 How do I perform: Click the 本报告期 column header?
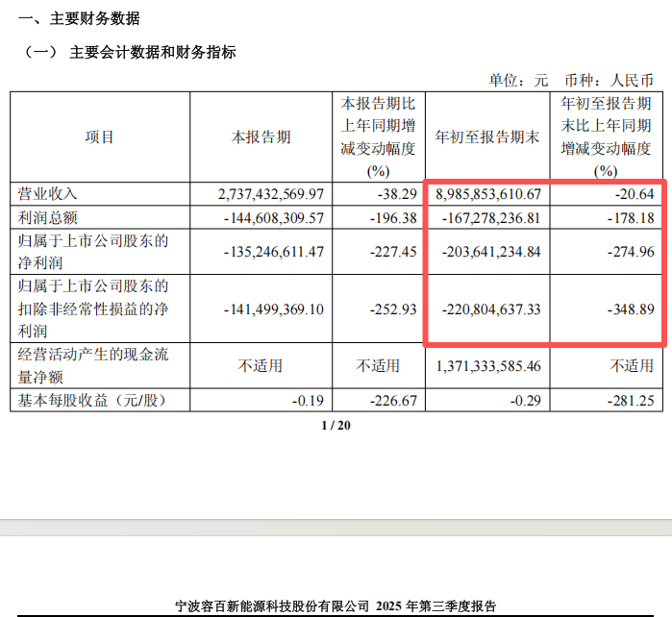coord(261,137)
